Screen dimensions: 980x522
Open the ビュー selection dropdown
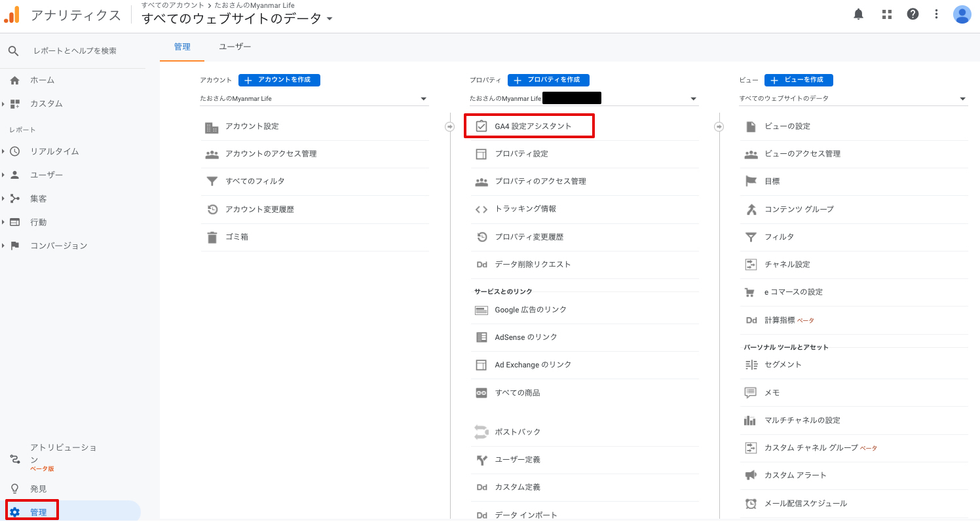pyautogui.click(x=853, y=99)
